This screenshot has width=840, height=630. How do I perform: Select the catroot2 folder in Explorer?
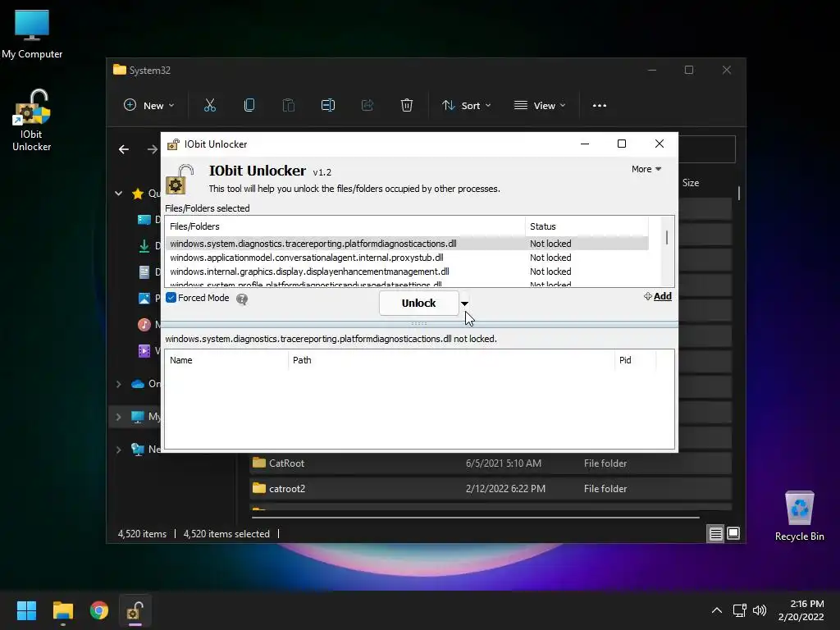click(491, 489)
